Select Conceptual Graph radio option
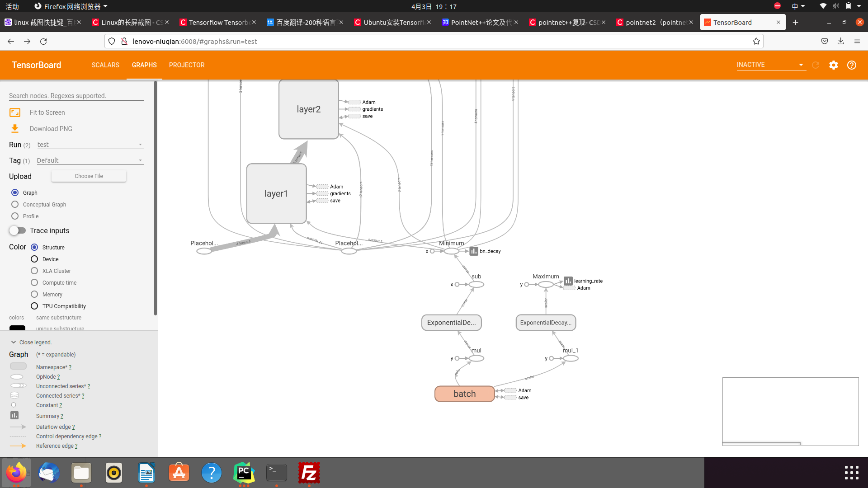Viewport: 868px width, 488px height. point(15,204)
